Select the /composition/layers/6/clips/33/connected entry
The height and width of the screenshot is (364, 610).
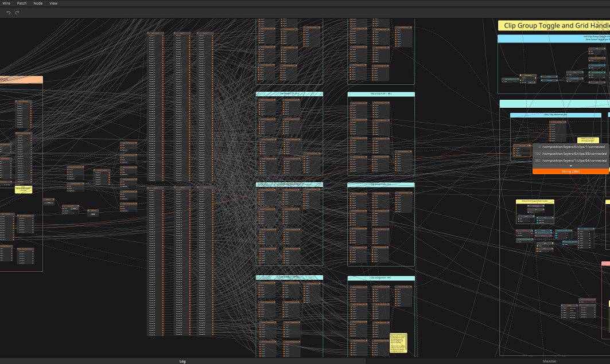[574, 154]
